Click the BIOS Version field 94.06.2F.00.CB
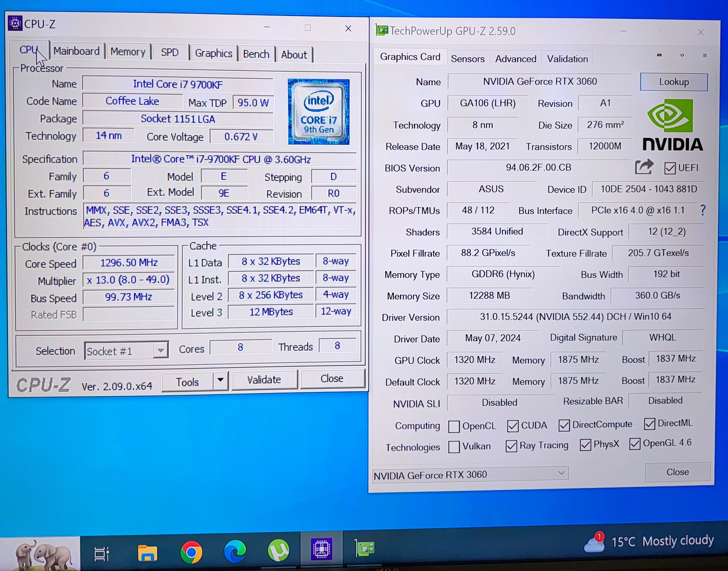The image size is (728, 571). [539, 167]
